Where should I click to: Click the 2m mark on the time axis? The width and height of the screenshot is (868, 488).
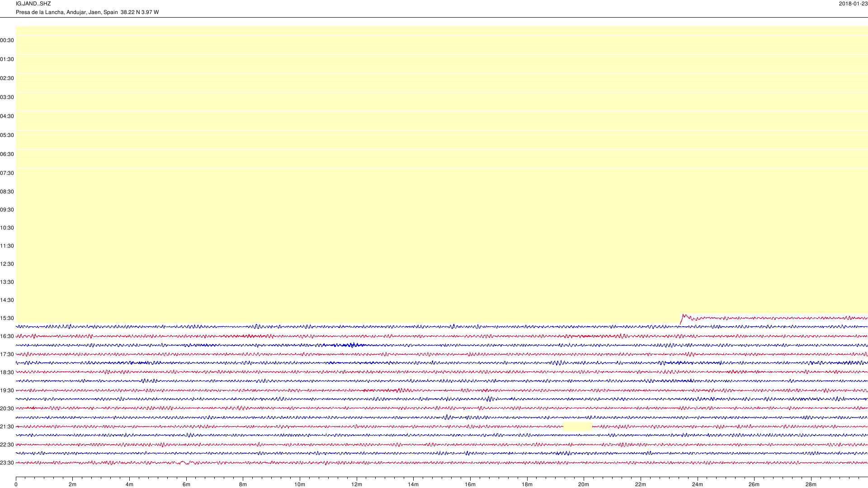[72, 484]
